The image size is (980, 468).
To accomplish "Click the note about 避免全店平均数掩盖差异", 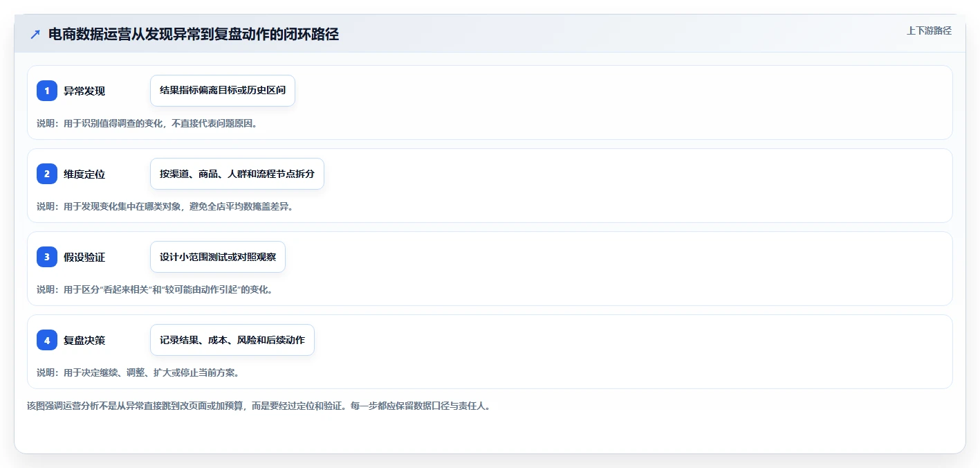I will click(165, 206).
